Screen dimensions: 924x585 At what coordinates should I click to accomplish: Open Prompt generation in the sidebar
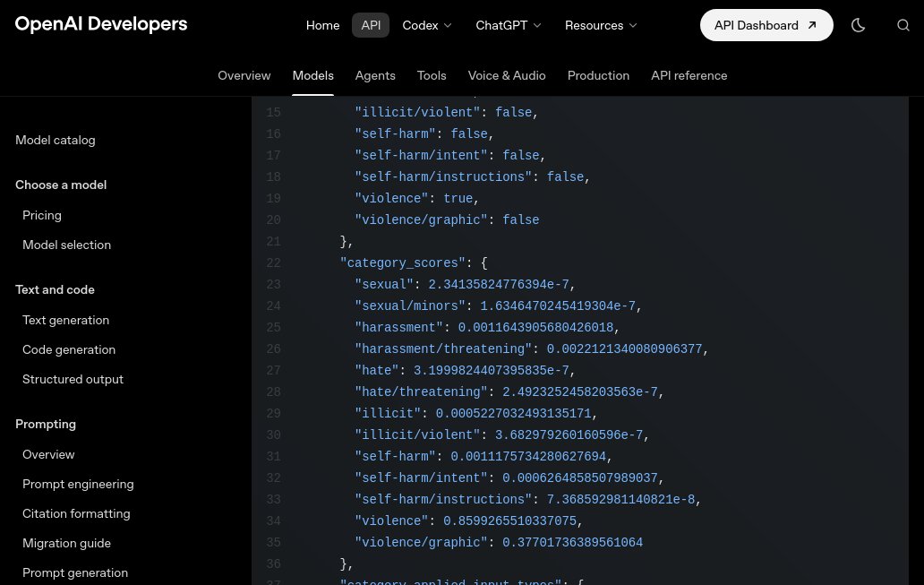point(75,572)
